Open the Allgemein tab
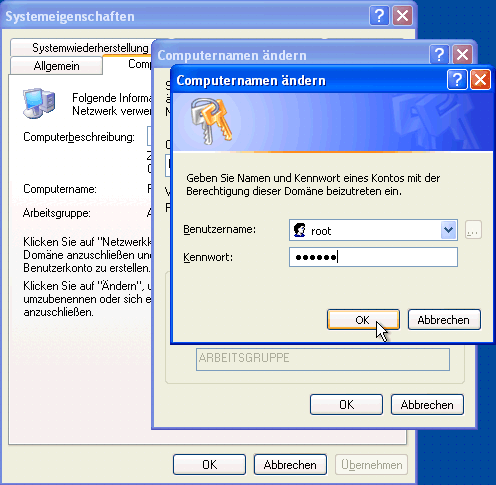The height and width of the screenshot is (485, 496). click(x=56, y=66)
